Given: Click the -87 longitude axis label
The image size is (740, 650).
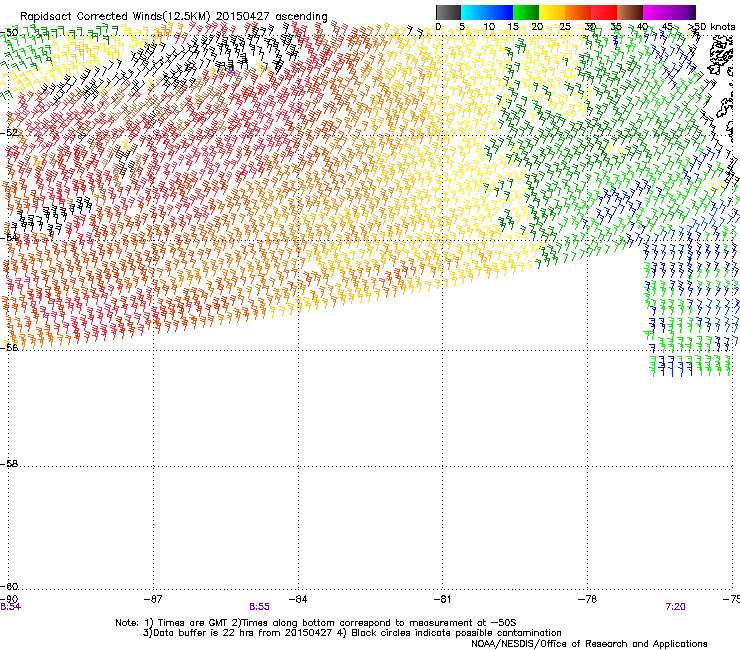Looking at the screenshot, I should [153, 599].
